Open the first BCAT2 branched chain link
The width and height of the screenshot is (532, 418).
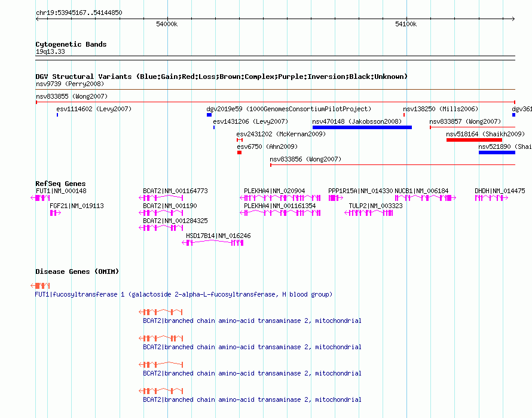(252, 321)
